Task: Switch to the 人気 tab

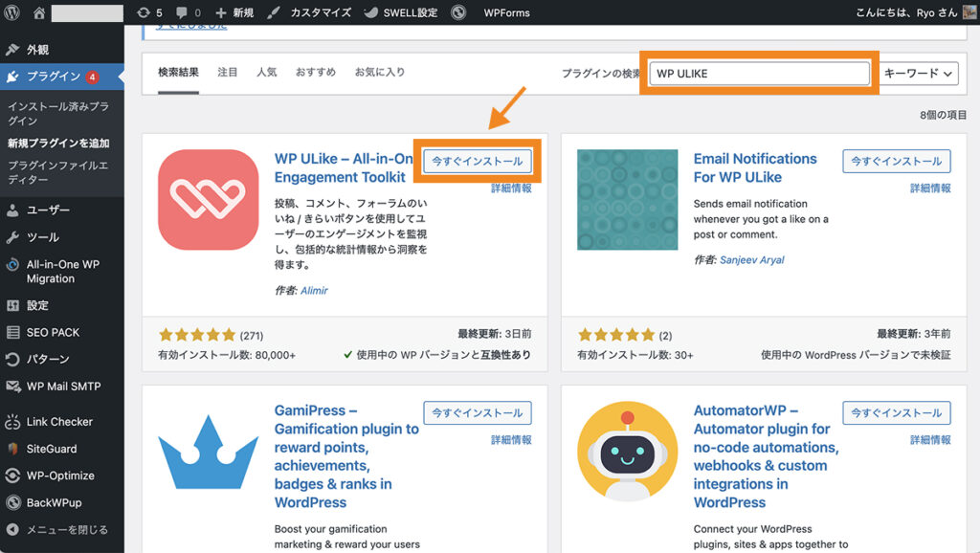Action: pyautogui.click(x=266, y=72)
